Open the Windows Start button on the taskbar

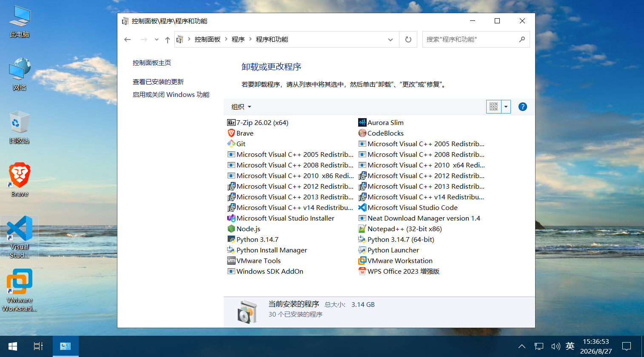(x=13, y=346)
